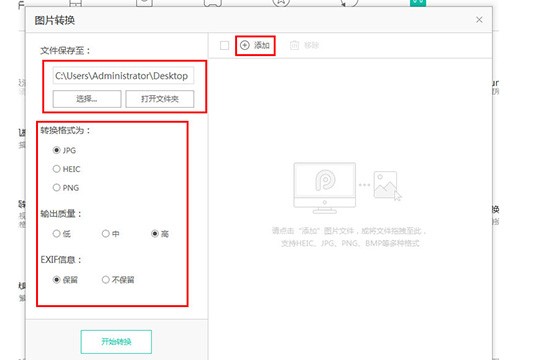Screen dimensions: 540x360
Task: Click the 输出质量 label
Action: (61, 214)
